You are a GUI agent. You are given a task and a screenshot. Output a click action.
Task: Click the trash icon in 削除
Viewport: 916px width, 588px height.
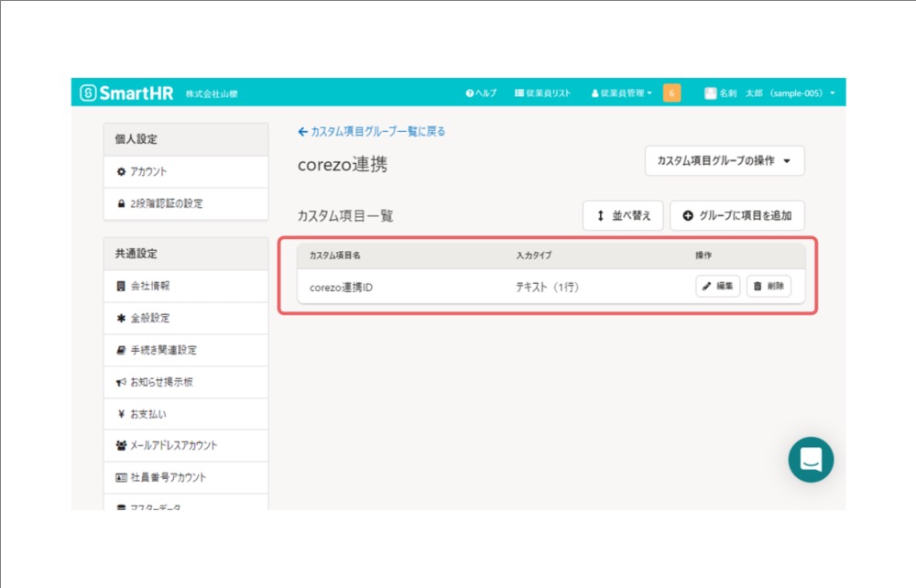pos(758,286)
